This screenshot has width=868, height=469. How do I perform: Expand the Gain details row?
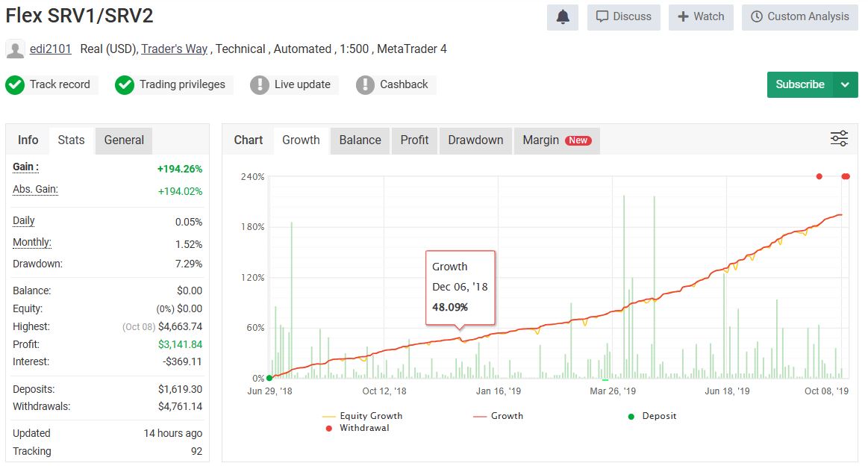click(26, 167)
